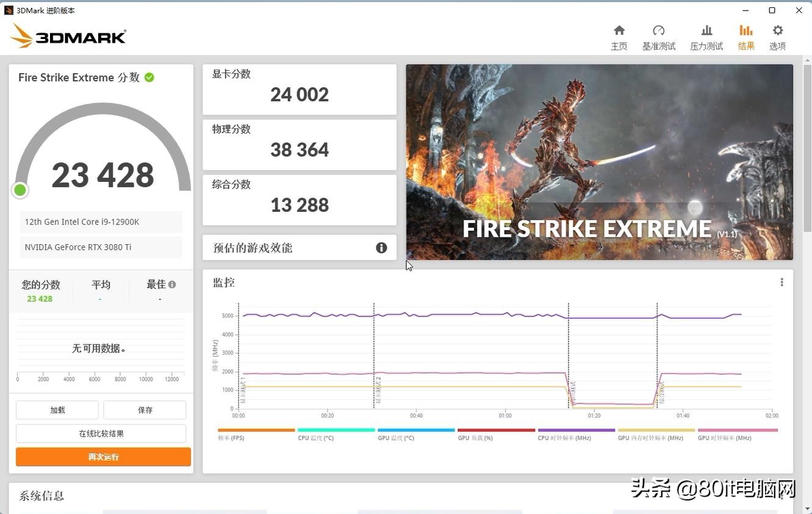Open the 主页 home icon
Screen dimensions: 812x514
pyautogui.click(x=618, y=35)
